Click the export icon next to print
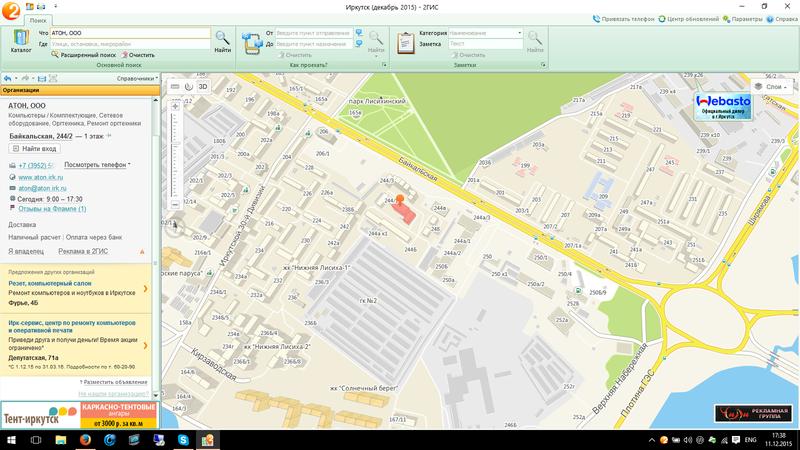Screen dimensions: 800x450 point(53,79)
